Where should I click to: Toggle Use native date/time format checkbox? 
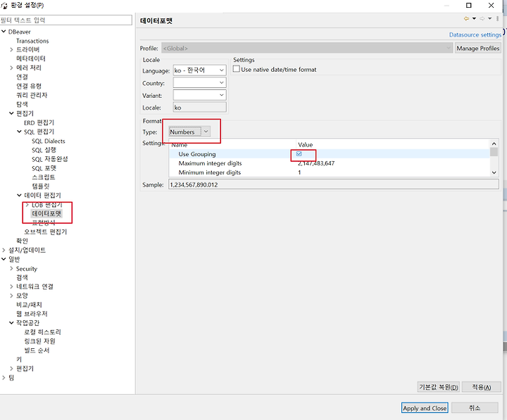pyautogui.click(x=237, y=69)
